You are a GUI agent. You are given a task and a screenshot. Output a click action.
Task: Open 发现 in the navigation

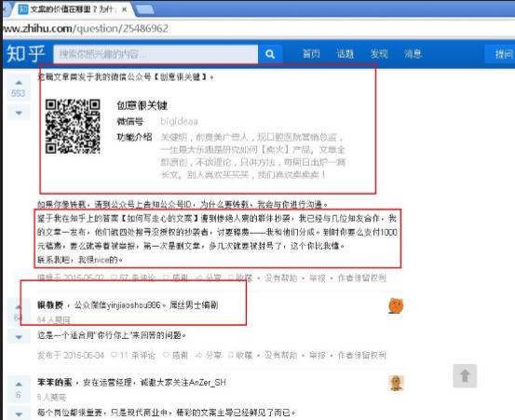(379, 54)
